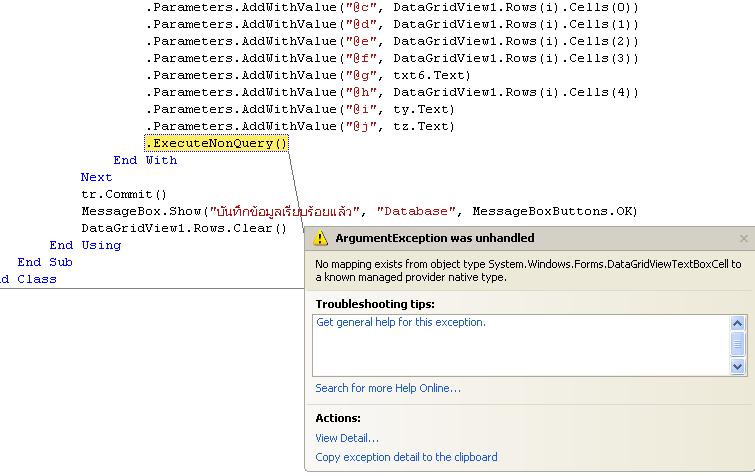This screenshot has height=476, width=755.
Task: Open "Get general help for this exception" link
Action: click(400, 323)
